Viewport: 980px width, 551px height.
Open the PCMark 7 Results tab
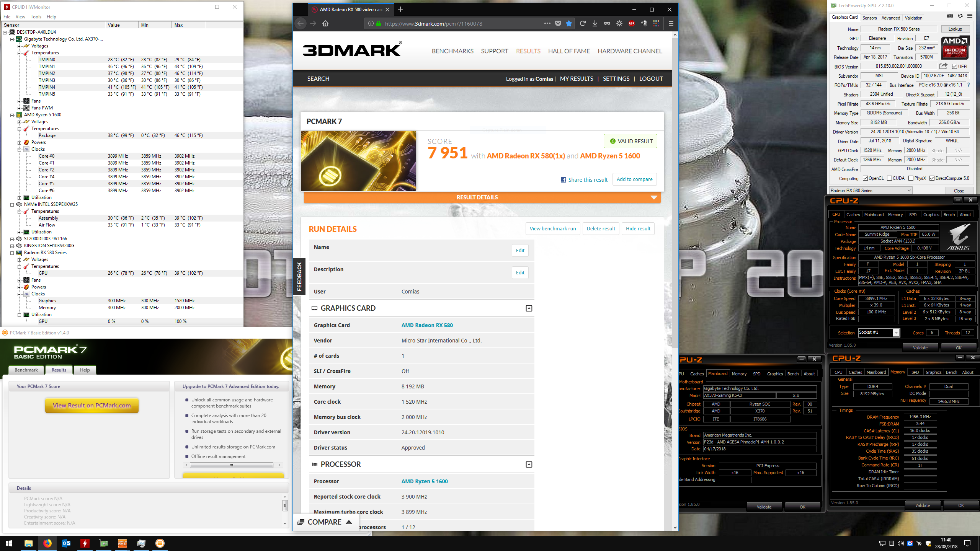pos(59,370)
